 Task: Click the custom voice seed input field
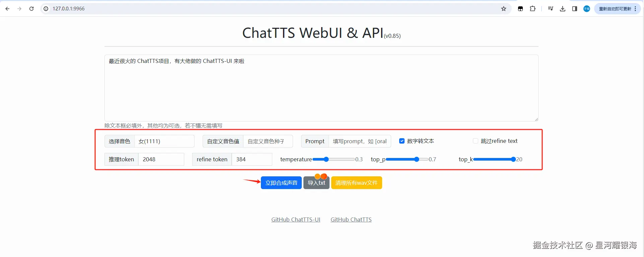point(268,141)
